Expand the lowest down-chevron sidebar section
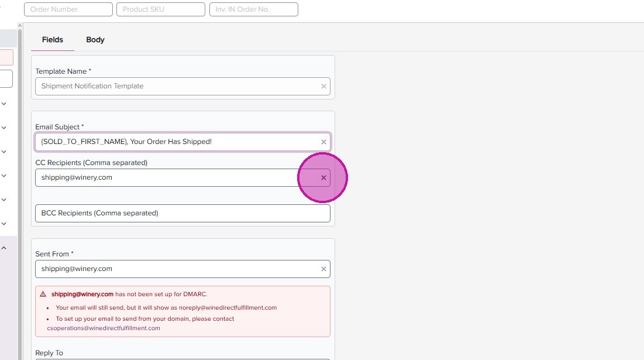Image resolution: width=644 pixels, height=360 pixels. coord(4,224)
